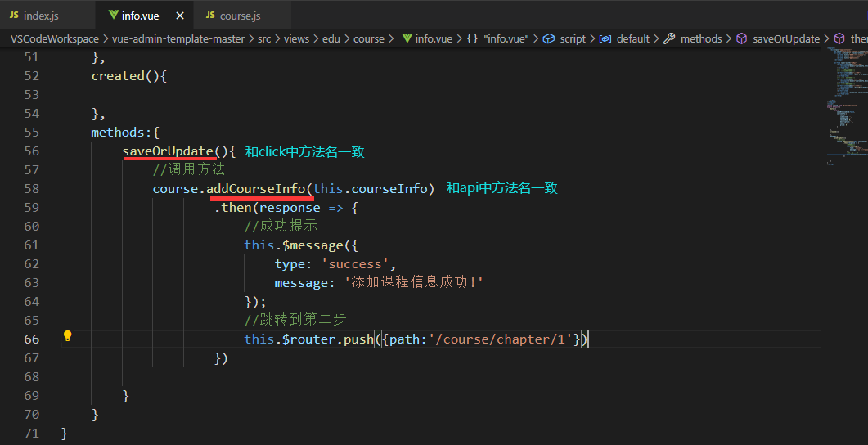Click the created() hook text
This screenshot has width=868, height=445.
129,76
